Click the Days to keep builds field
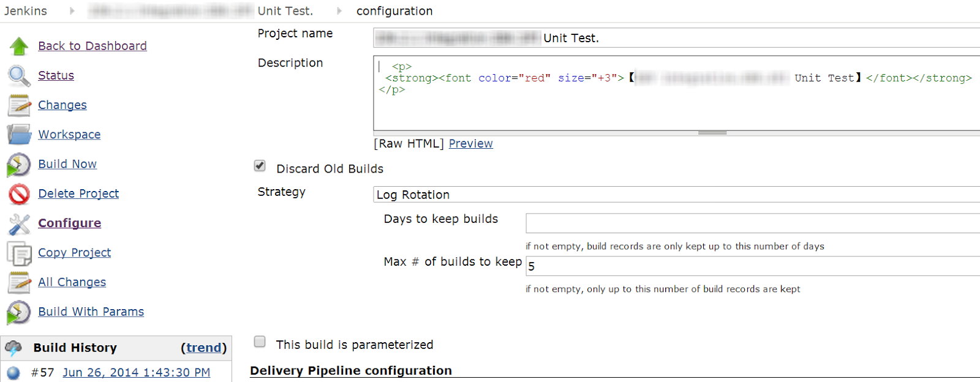The width and height of the screenshot is (980, 382). coord(752,223)
